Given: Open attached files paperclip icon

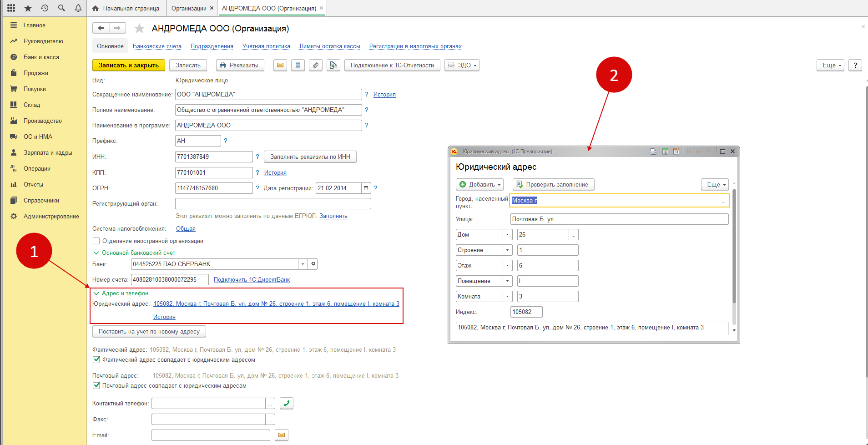Looking at the screenshot, I should click(x=316, y=66).
